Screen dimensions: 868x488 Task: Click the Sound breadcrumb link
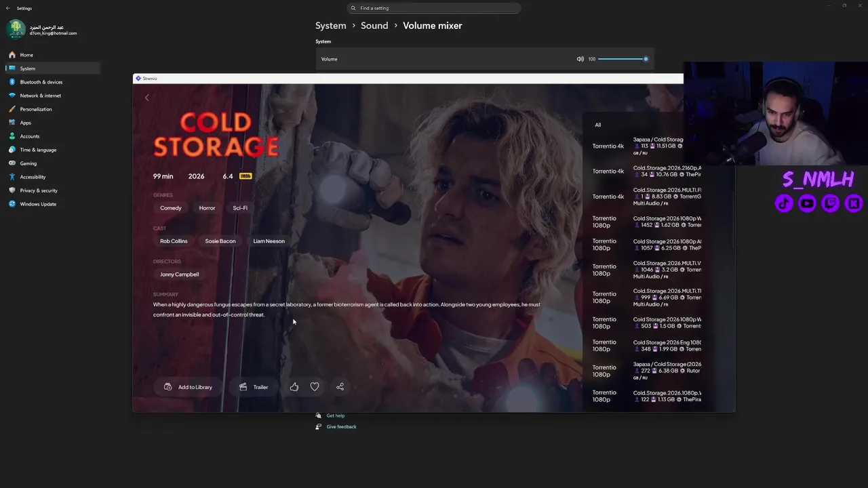pyautogui.click(x=374, y=26)
